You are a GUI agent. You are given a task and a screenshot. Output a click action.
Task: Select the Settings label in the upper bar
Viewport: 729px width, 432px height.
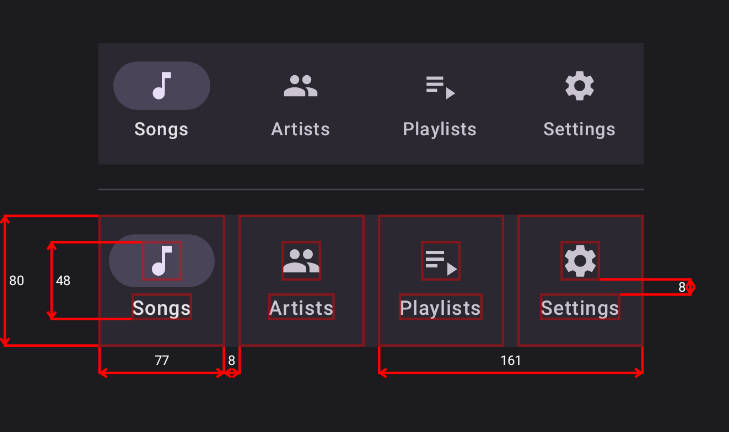(x=579, y=129)
